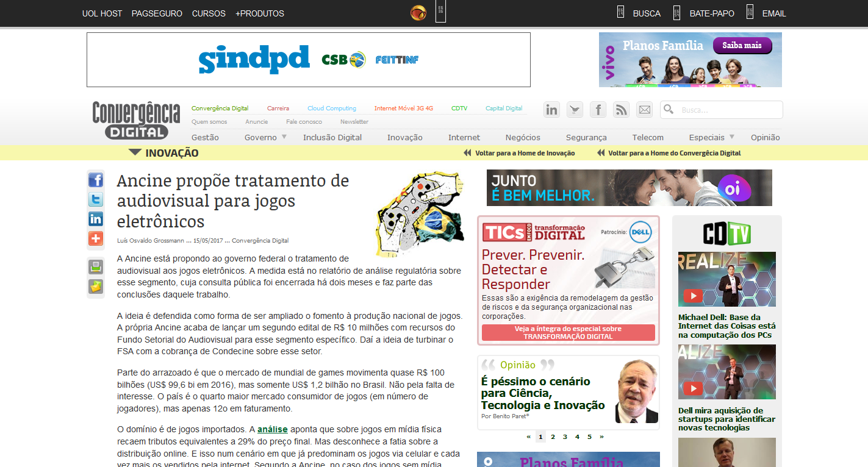
Task: Open PAGSEGURO in top bar
Action: 157,13
